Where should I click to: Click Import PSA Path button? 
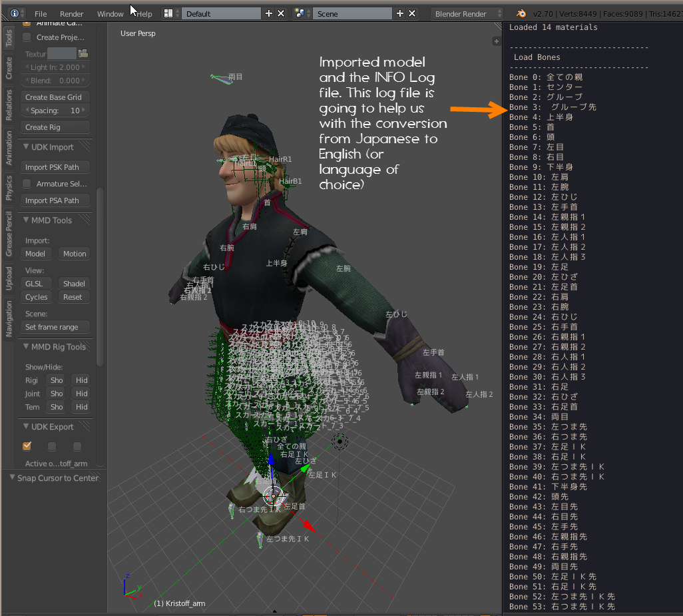[x=55, y=200]
